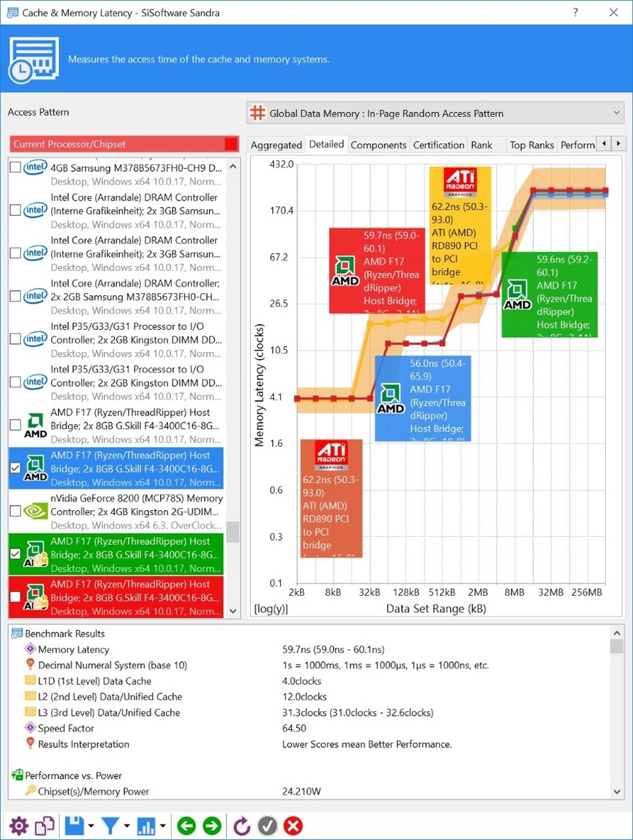The image size is (633, 840).
Task: Click the results pane scrollbar thumb
Action: [x=617, y=647]
